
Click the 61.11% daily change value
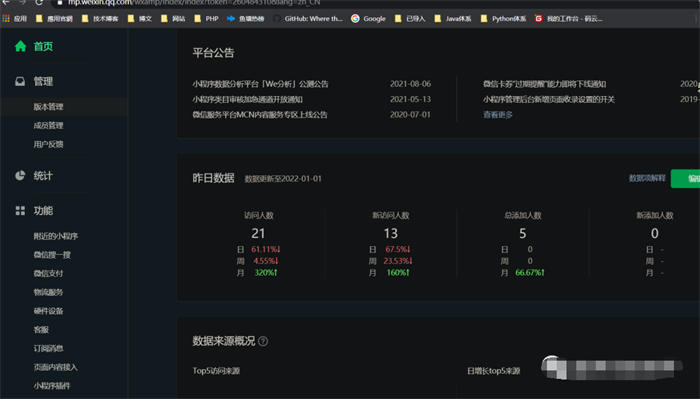pos(266,249)
